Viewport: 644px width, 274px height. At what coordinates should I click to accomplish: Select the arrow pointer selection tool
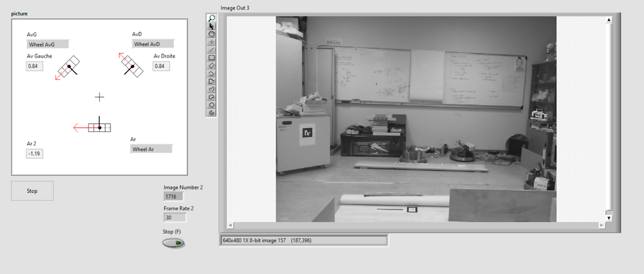(212, 26)
